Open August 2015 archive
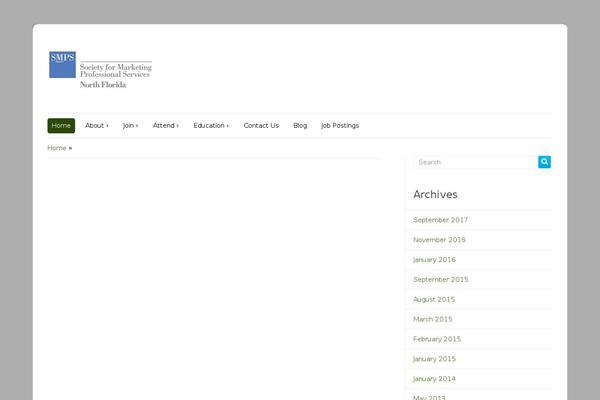This screenshot has width=600, height=400. (x=434, y=299)
